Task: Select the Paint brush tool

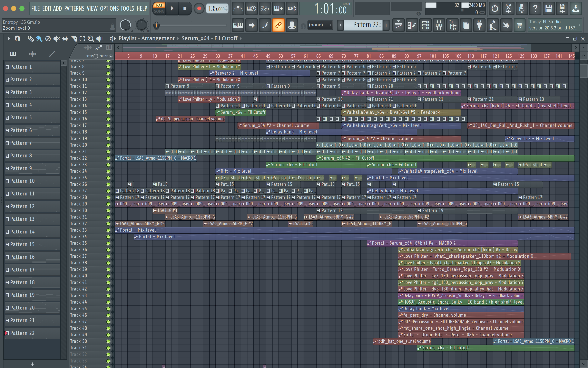Action: click(39, 38)
